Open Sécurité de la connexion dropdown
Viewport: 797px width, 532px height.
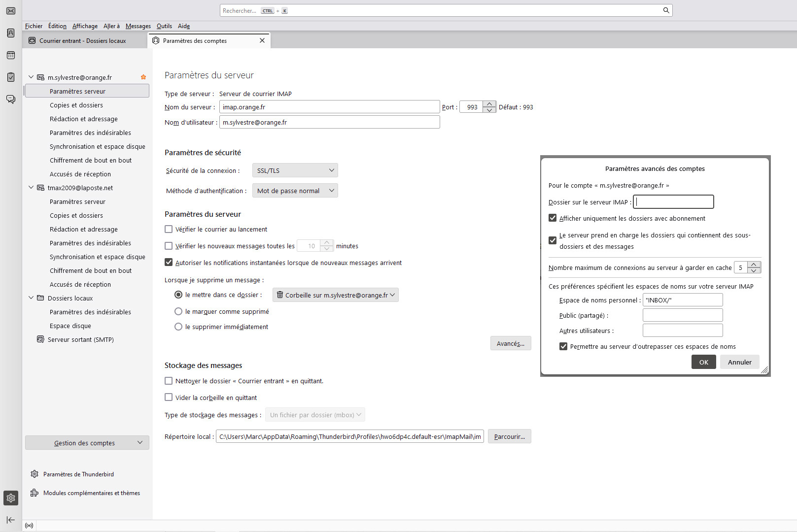(295, 170)
